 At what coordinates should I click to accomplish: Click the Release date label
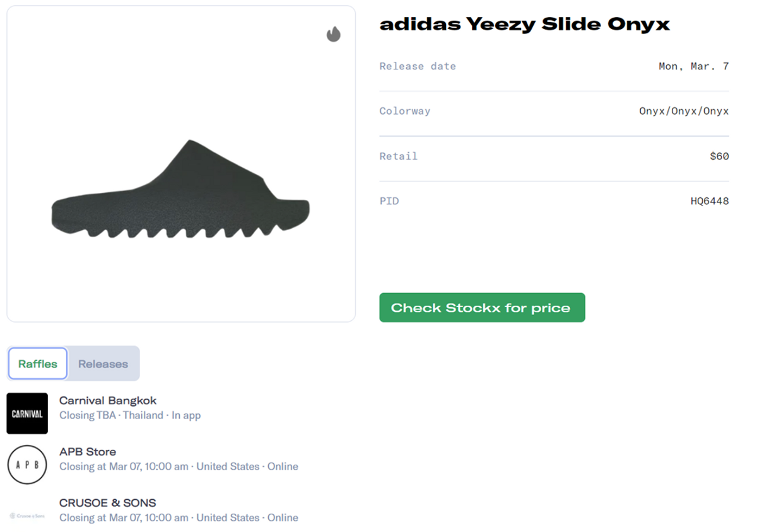click(418, 66)
